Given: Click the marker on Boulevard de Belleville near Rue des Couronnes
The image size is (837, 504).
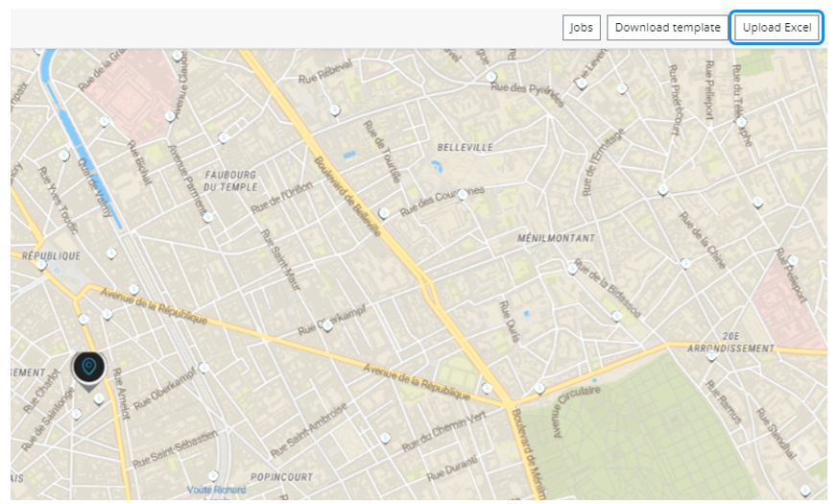Looking at the screenshot, I should click(383, 213).
